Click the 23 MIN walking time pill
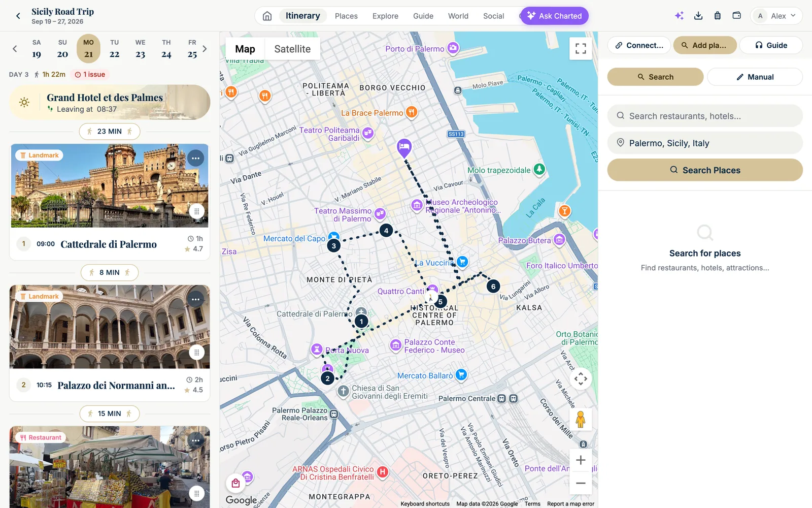This screenshot has height=508, width=812. (110, 132)
